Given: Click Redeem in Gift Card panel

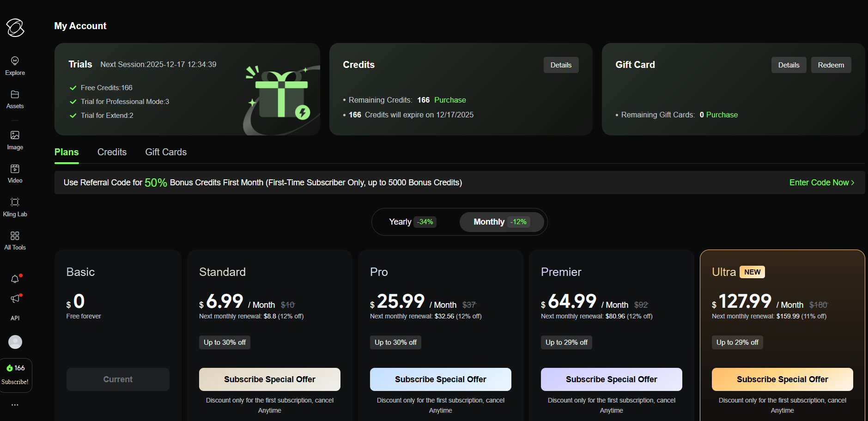Looking at the screenshot, I should point(831,65).
